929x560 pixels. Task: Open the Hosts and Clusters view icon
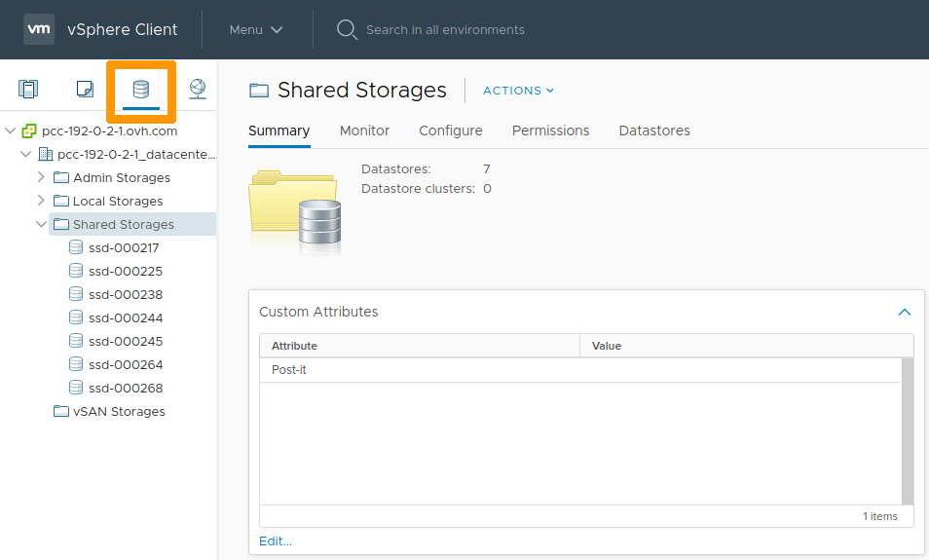click(28, 89)
